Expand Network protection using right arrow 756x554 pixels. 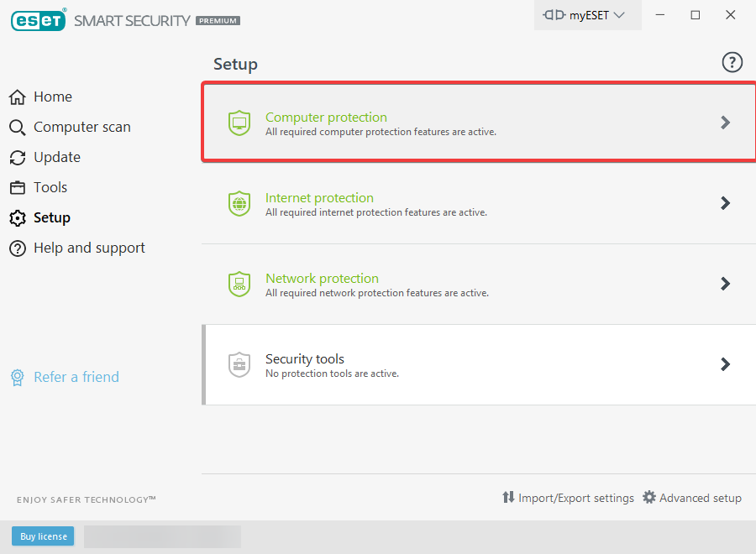726,284
